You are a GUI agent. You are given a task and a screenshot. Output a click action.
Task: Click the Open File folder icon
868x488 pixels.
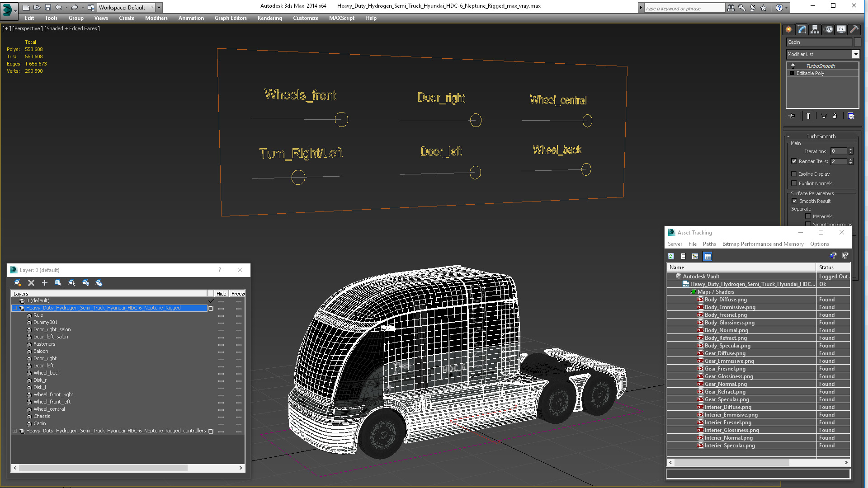pyautogui.click(x=37, y=7)
